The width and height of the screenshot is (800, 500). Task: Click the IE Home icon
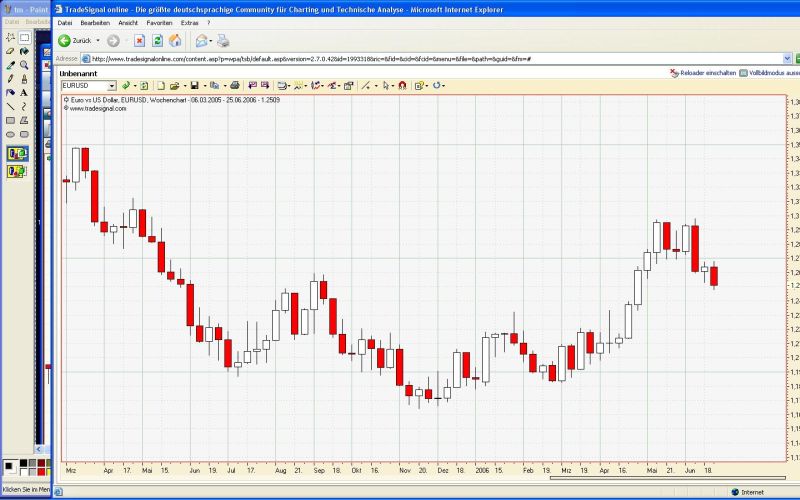175,41
